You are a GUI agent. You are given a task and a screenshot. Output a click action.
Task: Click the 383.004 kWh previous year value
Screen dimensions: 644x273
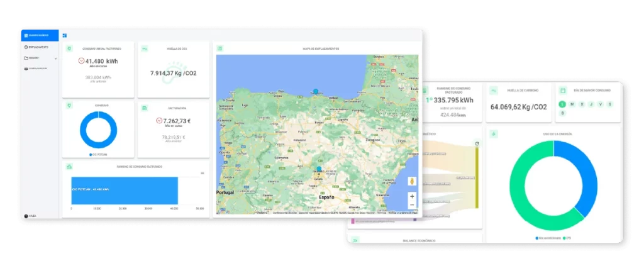coord(97,77)
